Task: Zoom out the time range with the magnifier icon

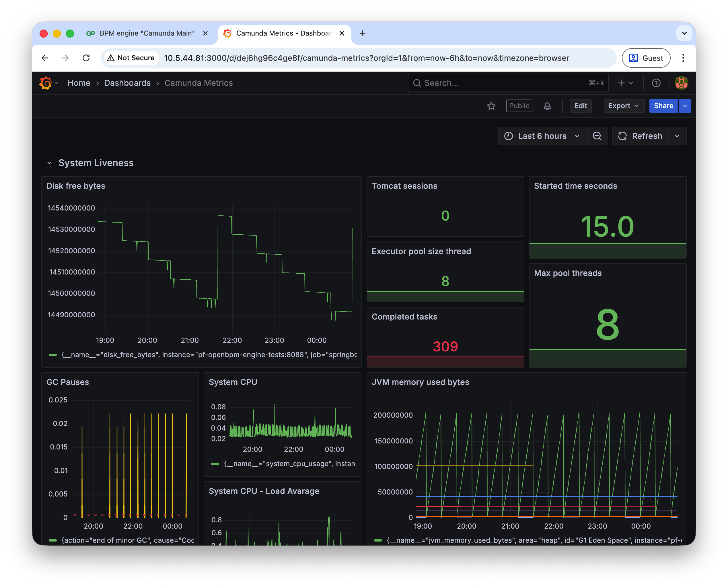Action: click(x=597, y=136)
